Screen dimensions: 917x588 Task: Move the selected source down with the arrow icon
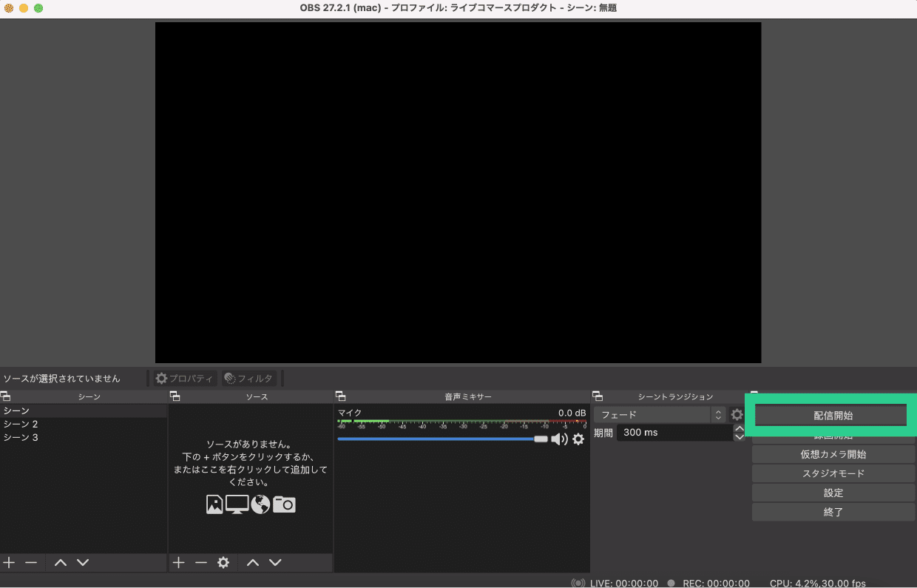click(x=275, y=562)
